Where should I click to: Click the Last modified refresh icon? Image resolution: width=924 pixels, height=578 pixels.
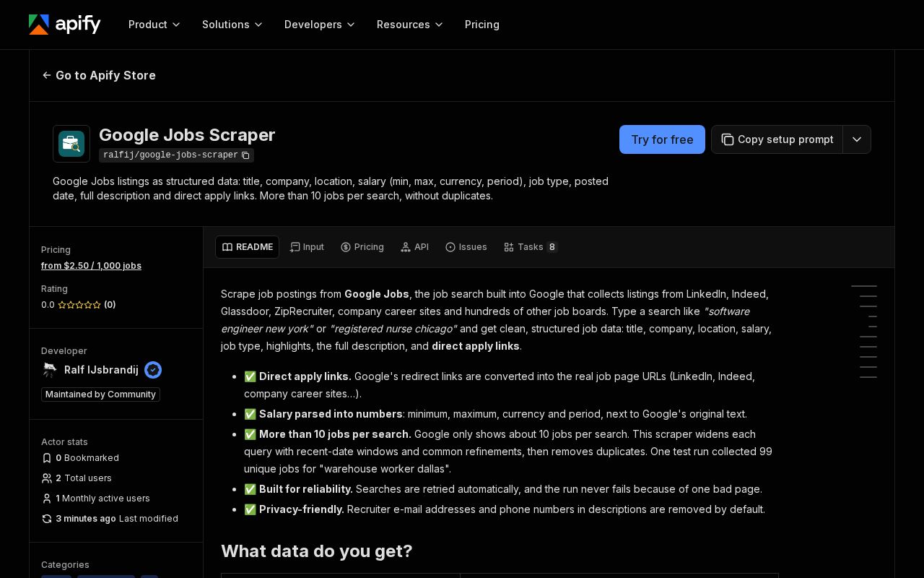pos(47,519)
